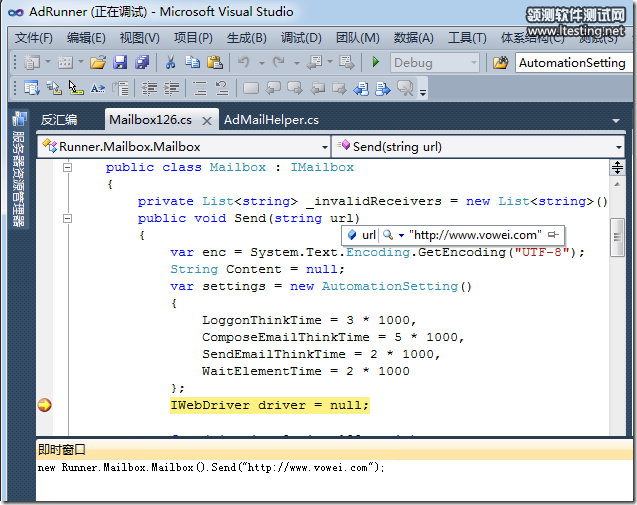The image size is (637, 505).
Task: Pin the url DataTip value
Action: point(553,234)
